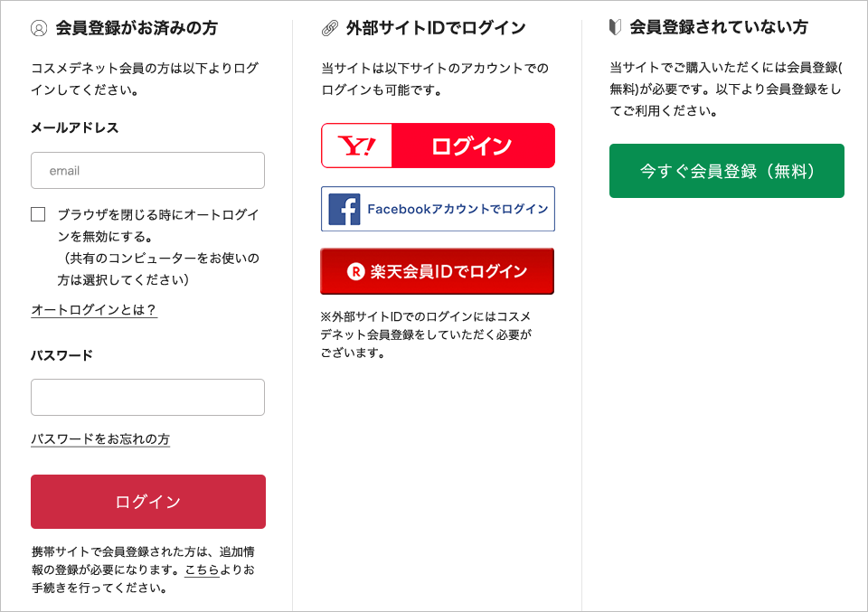Open the パスワードをお忘れの方 recovery link

(x=99, y=439)
